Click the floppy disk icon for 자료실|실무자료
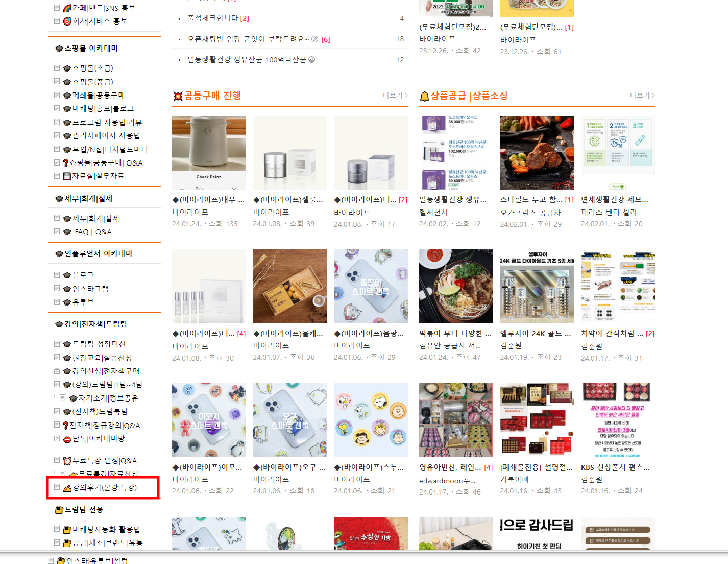Viewport: 728px width, 564px height. point(67,176)
